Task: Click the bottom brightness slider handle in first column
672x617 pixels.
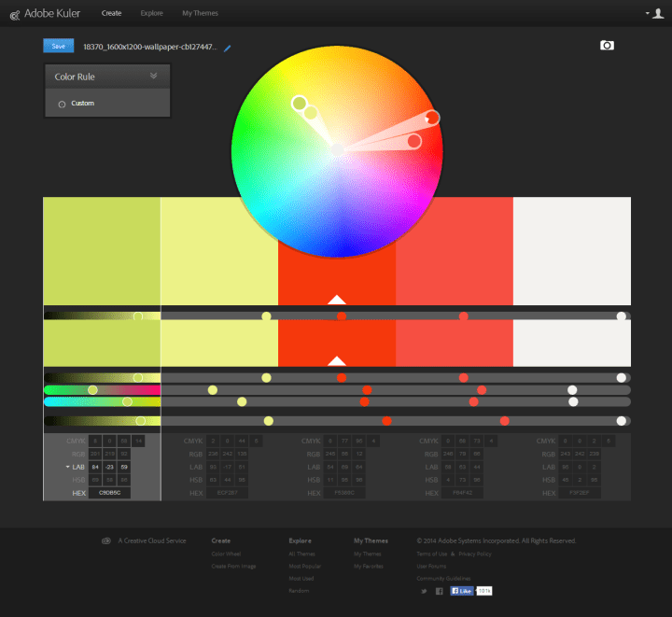Action: (141, 421)
